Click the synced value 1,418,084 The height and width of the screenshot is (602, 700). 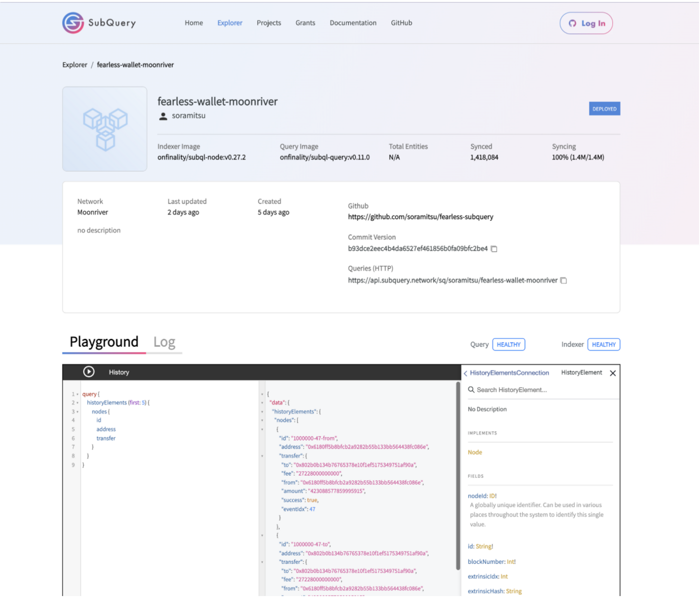(484, 157)
